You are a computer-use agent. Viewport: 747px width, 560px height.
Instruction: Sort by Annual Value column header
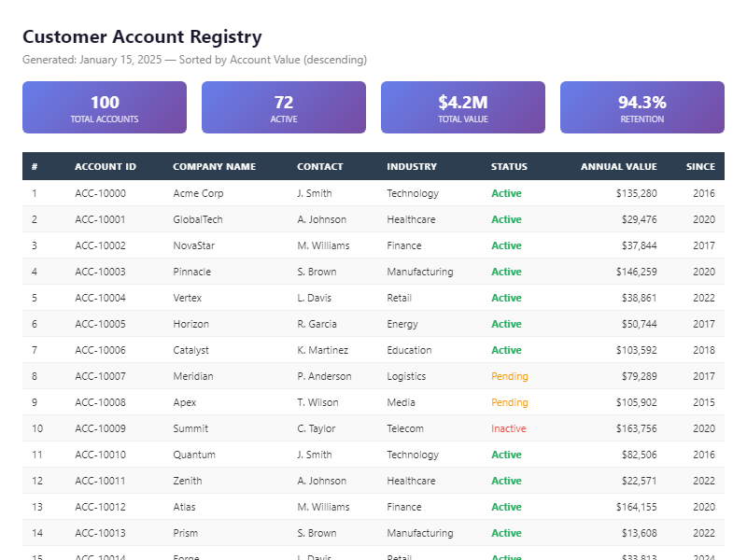[x=618, y=167]
